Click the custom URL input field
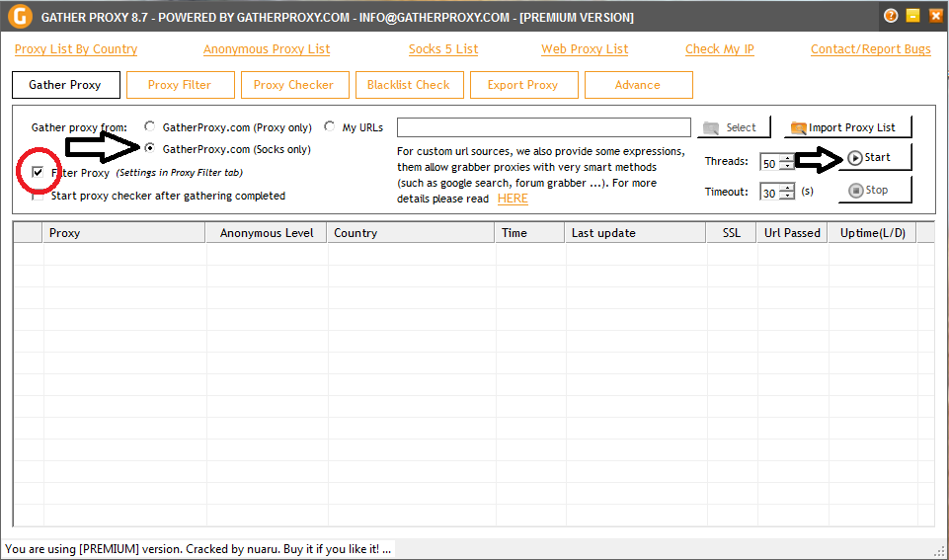The image size is (949, 560). coord(543,127)
